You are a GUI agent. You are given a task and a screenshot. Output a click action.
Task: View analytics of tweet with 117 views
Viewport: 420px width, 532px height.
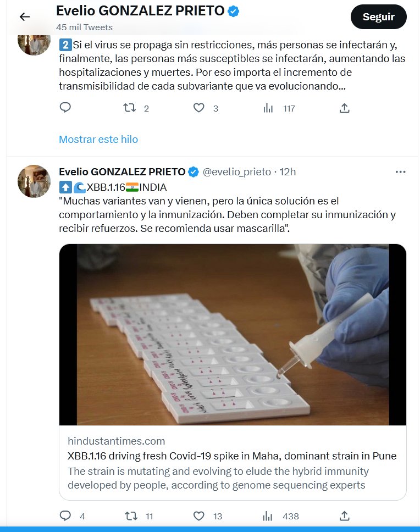click(x=268, y=108)
